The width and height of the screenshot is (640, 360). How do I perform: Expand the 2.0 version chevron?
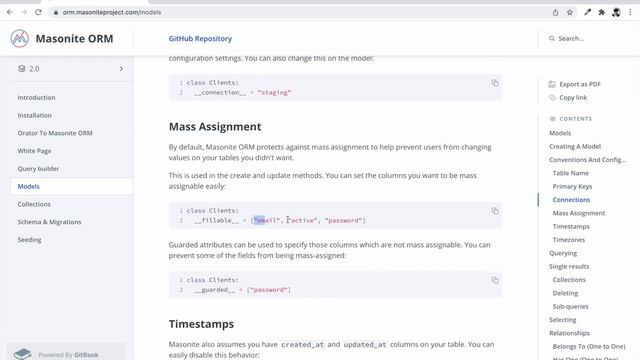(121, 69)
